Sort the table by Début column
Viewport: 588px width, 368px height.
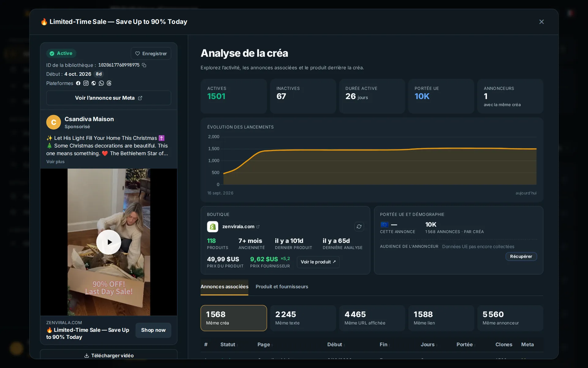pyautogui.click(x=336, y=345)
